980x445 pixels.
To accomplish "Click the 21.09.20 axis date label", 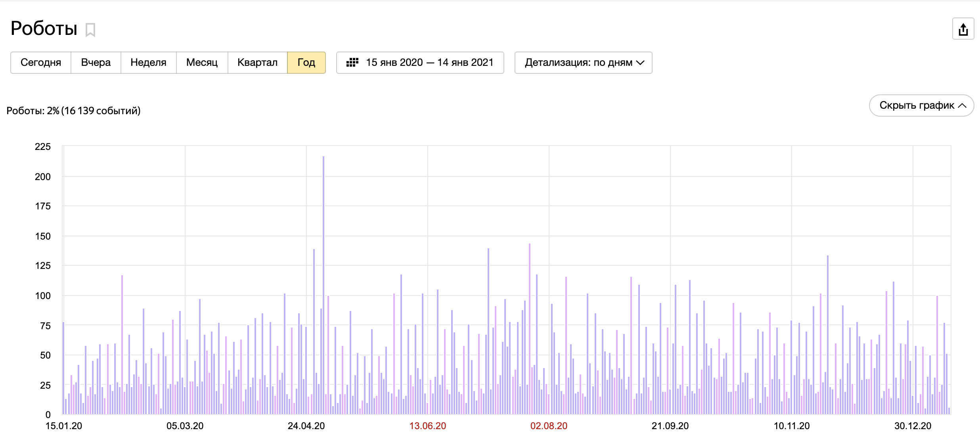I will click(670, 426).
